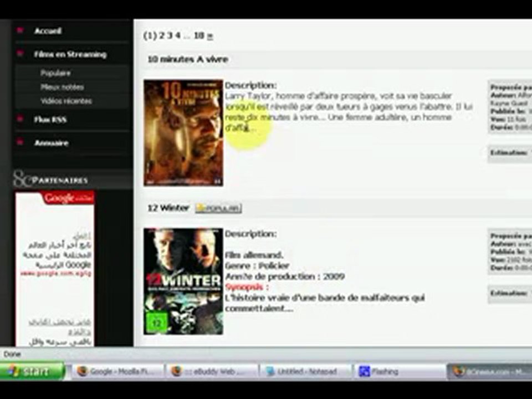532x399 pixels.
Task: Go to page 4 of results
Action: click(178, 35)
